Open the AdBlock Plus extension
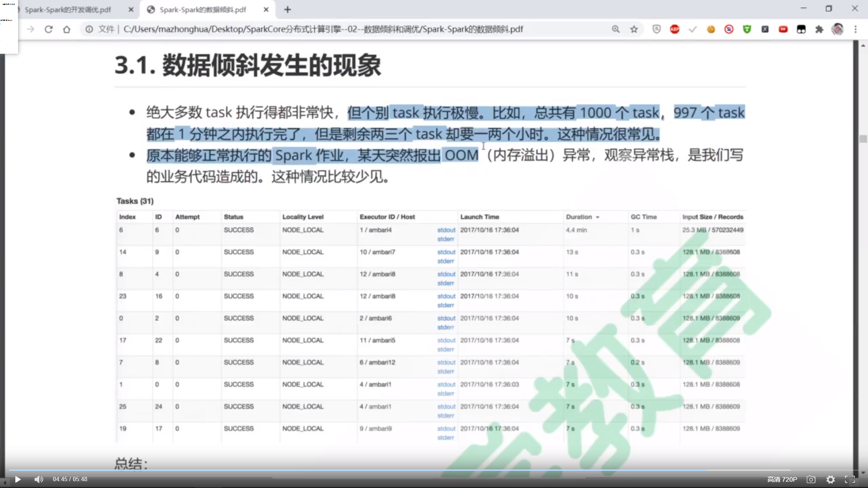 click(x=675, y=29)
